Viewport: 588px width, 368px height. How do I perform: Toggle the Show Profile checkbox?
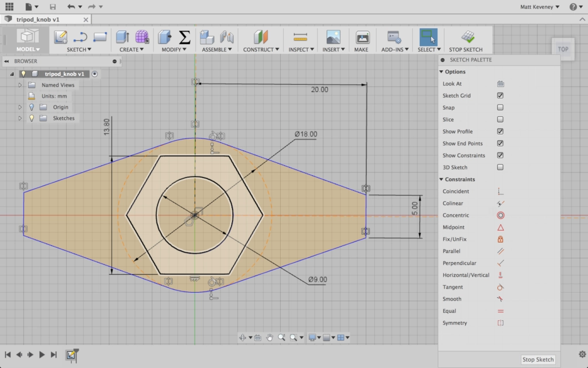pyautogui.click(x=500, y=132)
